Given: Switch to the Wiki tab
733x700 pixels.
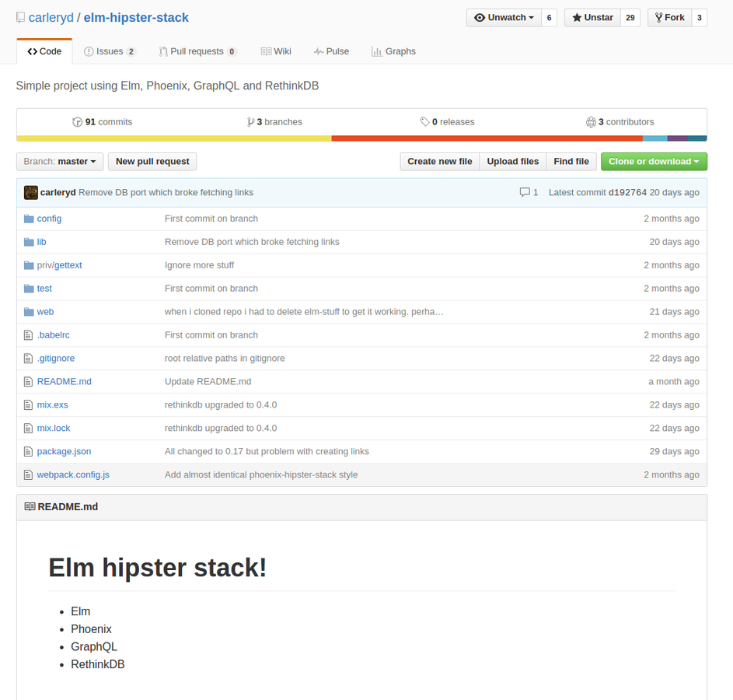Looking at the screenshot, I should 276,51.
